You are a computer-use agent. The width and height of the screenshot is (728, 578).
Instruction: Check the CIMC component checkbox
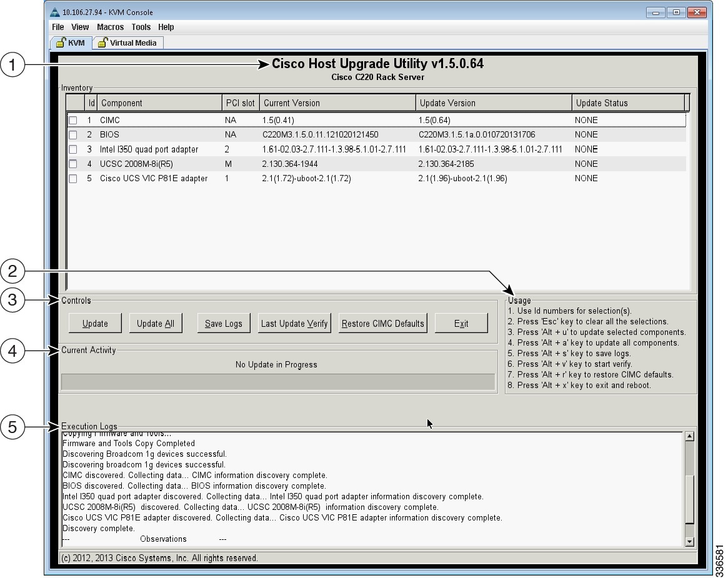[x=73, y=120]
